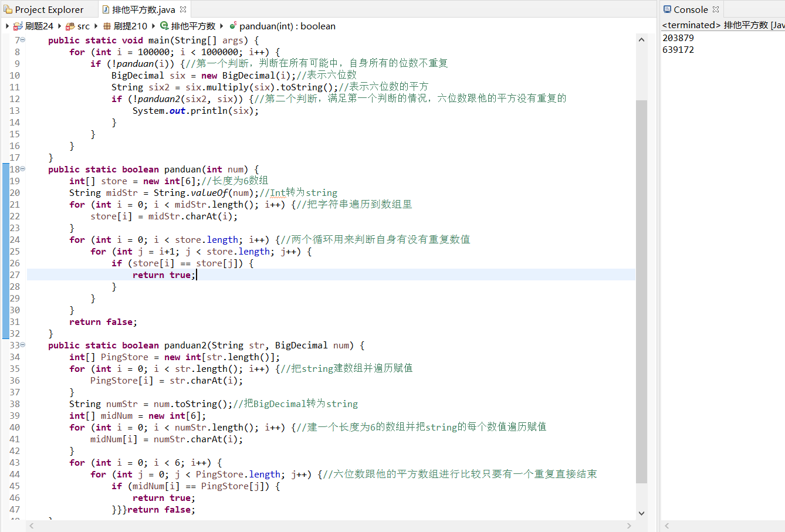Collapse the panduan2 method fold at line 33
The width and height of the screenshot is (785, 532).
[23, 345]
